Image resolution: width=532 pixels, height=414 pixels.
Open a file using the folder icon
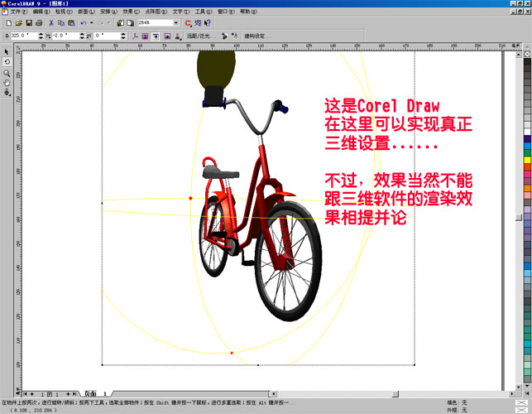coord(19,23)
